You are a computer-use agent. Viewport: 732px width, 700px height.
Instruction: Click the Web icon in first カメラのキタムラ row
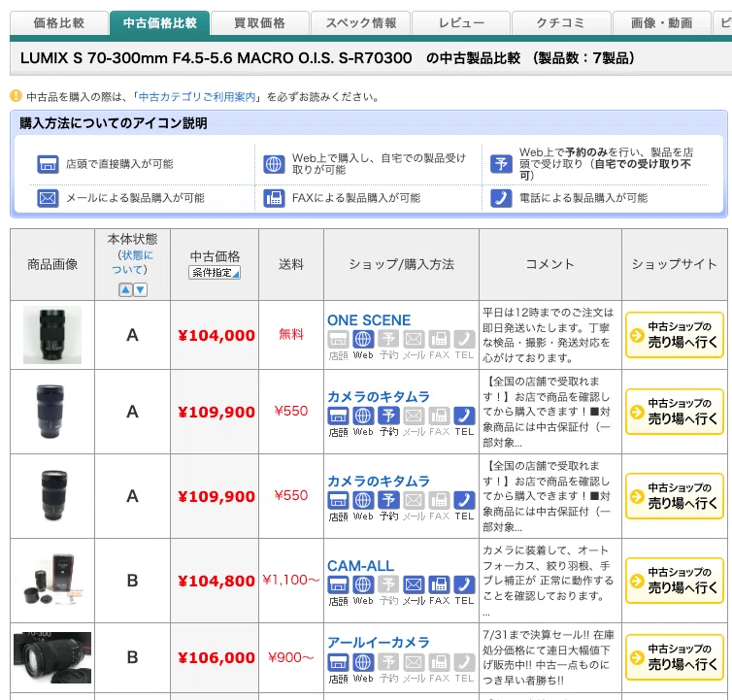click(x=363, y=416)
